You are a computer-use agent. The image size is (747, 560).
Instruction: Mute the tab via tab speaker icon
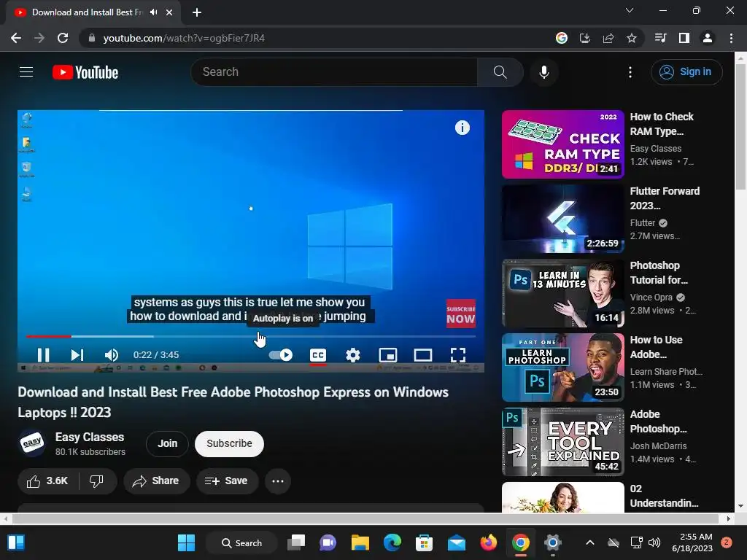[x=153, y=12]
